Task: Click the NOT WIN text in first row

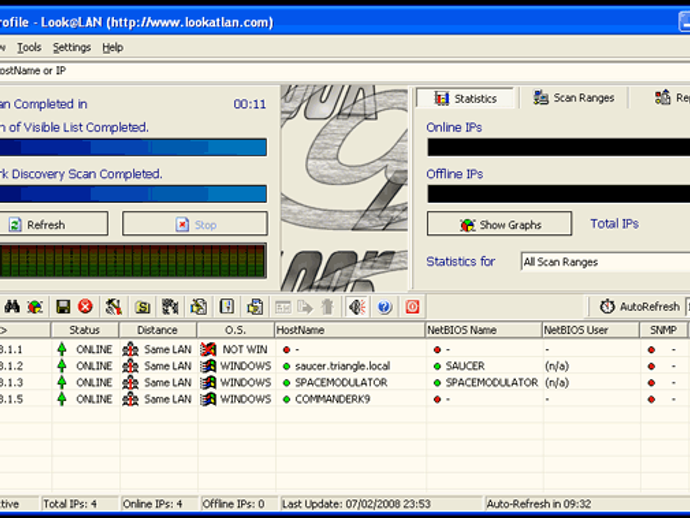Action: (245, 349)
